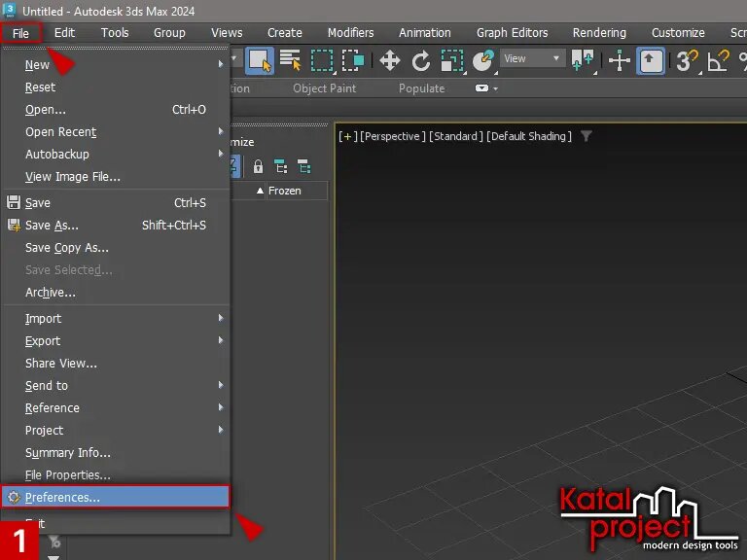This screenshot has width=747, height=560.
Task: Open ribbon options dropdown arrow
Action: [496, 88]
